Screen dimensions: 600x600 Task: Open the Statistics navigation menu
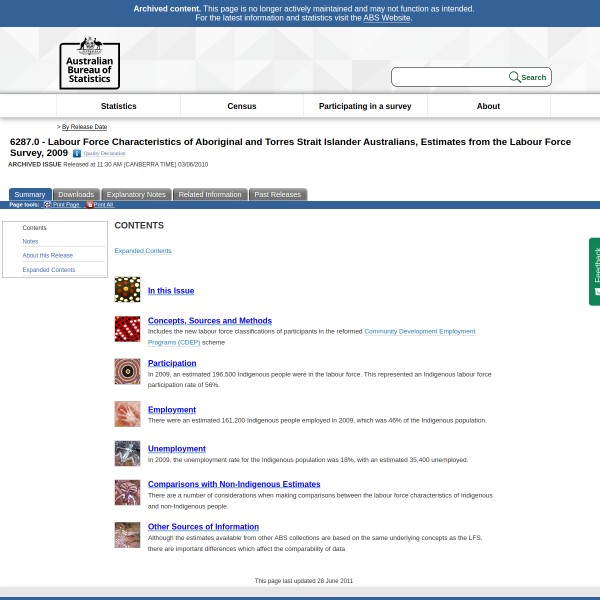pos(118,106)
